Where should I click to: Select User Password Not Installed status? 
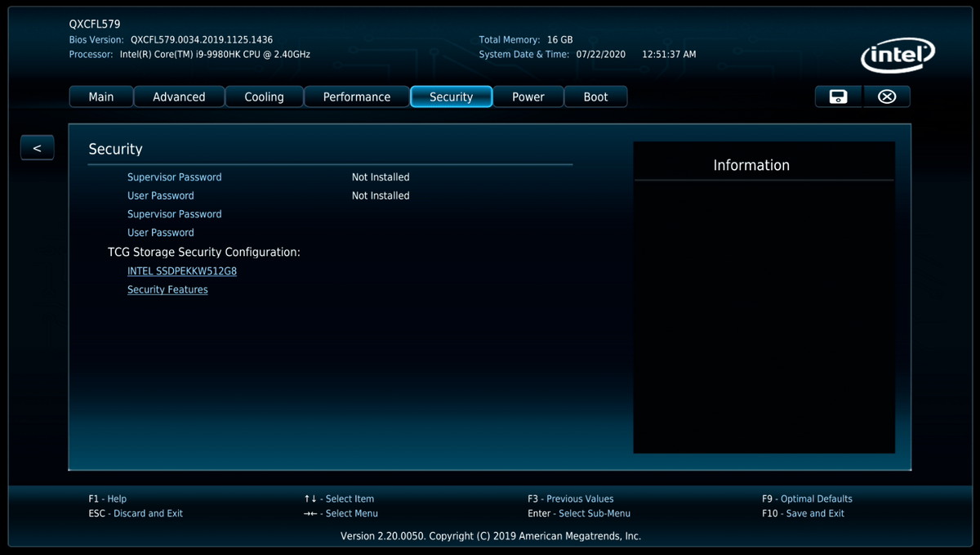click(381, 196)
